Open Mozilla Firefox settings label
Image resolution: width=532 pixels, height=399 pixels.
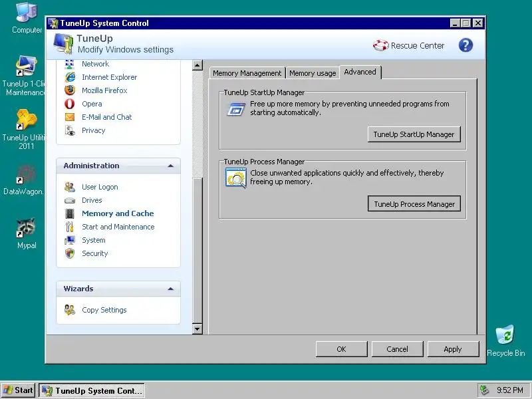tap(104, 90)
